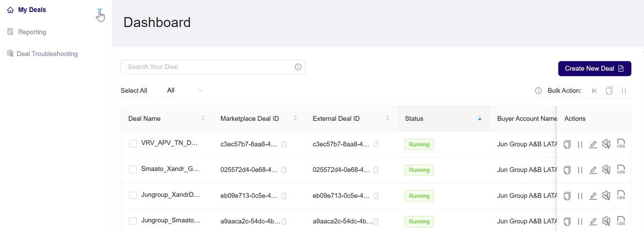Go to Deal Troubleshooting in sidebar

click(x=42, y=54)
